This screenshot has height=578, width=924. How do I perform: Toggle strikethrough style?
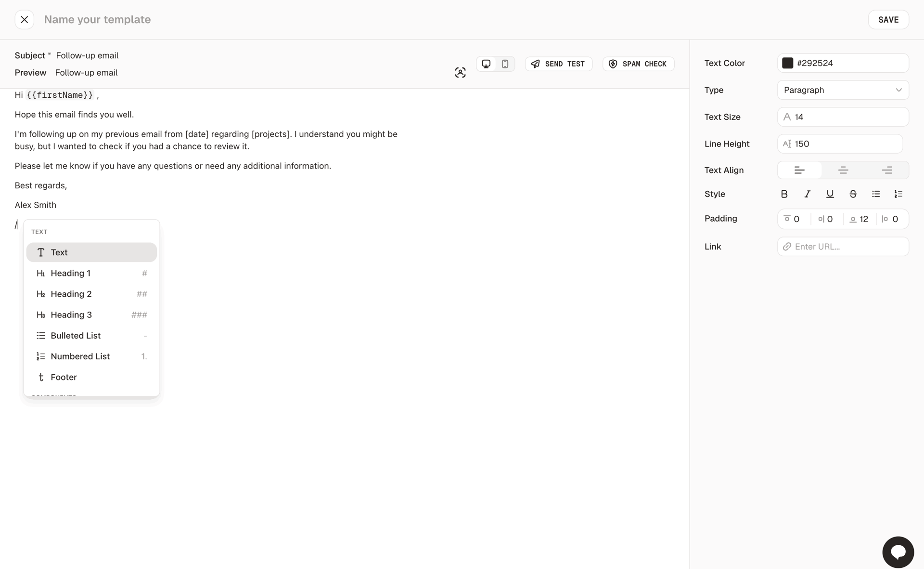(x=853, y=194)
